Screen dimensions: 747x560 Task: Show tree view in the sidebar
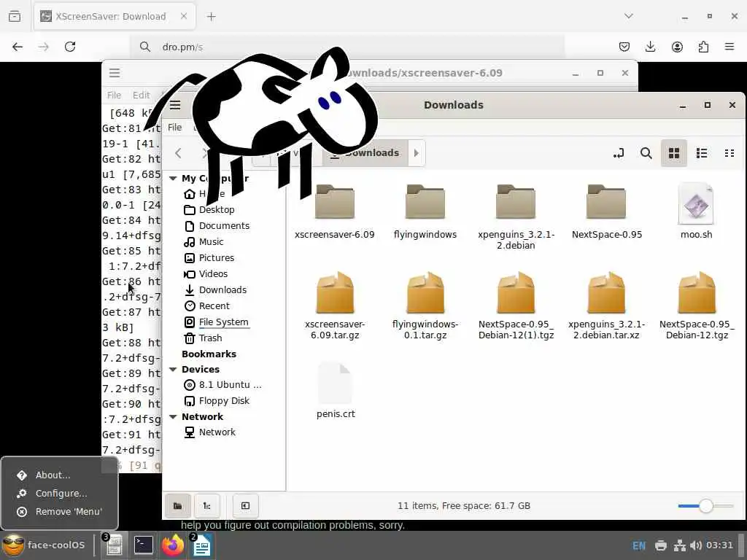(x=206, y=506)
